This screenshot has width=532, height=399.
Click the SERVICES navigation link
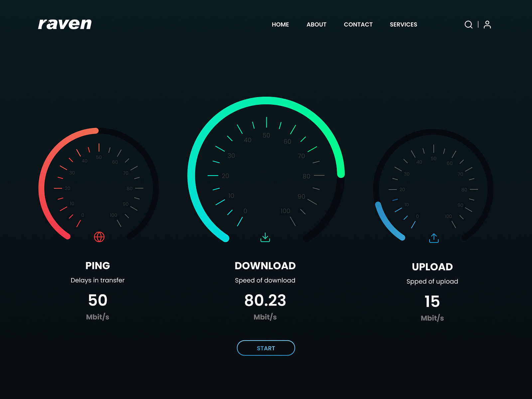pos(403,24)
